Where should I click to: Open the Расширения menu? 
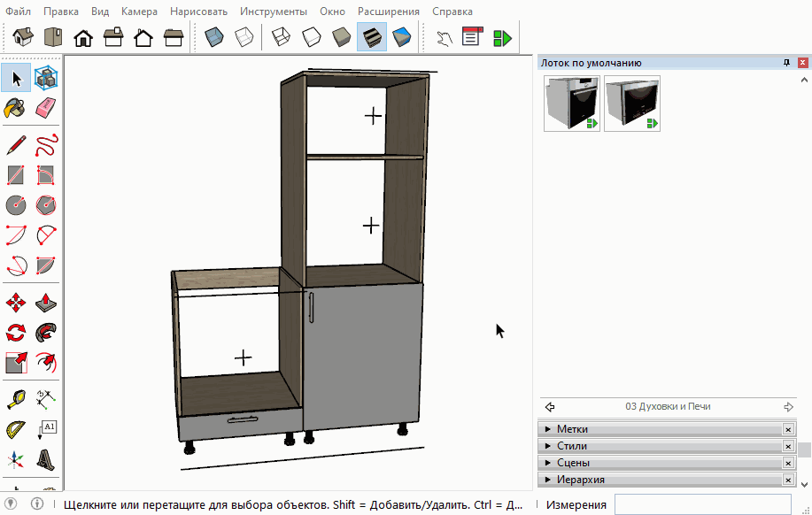click(x=389, y=11)
